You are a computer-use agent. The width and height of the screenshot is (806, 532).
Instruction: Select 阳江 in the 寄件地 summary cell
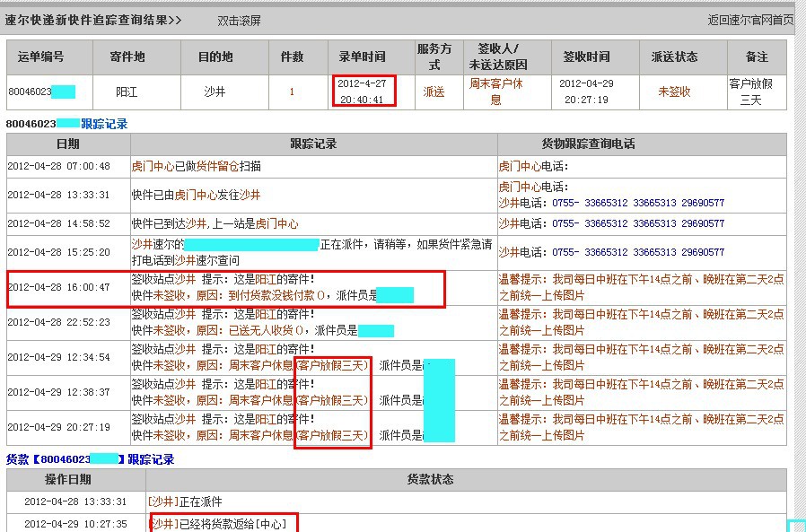point(127,92)
